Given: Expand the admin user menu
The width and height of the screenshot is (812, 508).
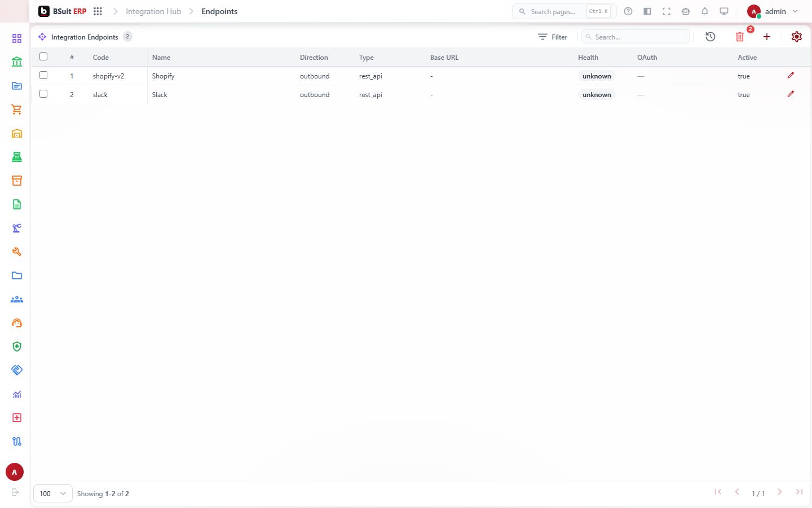Looking at the screenshot, I should [x=773, y=11].
